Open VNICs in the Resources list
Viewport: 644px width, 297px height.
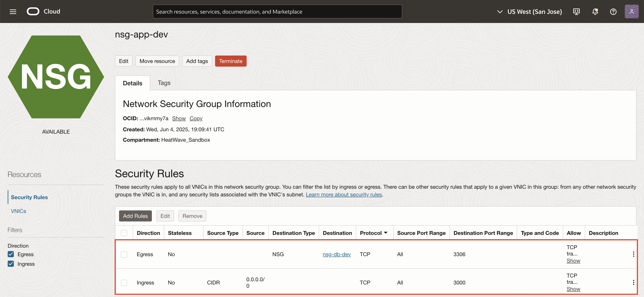pos(19,211)
